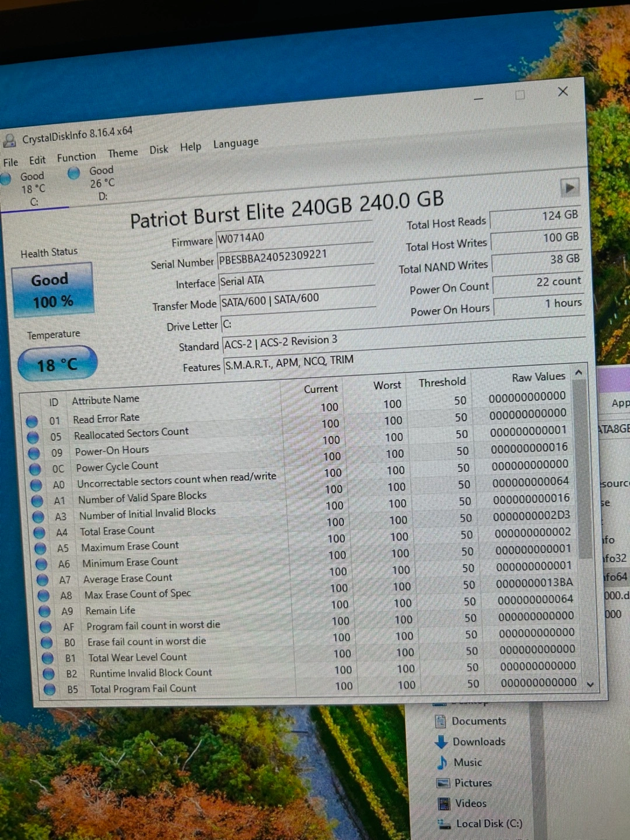The width and height of the screenshot is (630, 840).
Task: Click the Attribute Name column header
Action: click(106, 400)
